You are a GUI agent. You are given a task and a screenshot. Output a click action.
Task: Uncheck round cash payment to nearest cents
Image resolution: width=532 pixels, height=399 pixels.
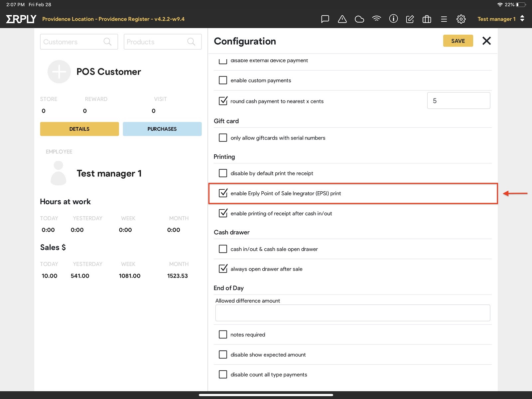223,100
